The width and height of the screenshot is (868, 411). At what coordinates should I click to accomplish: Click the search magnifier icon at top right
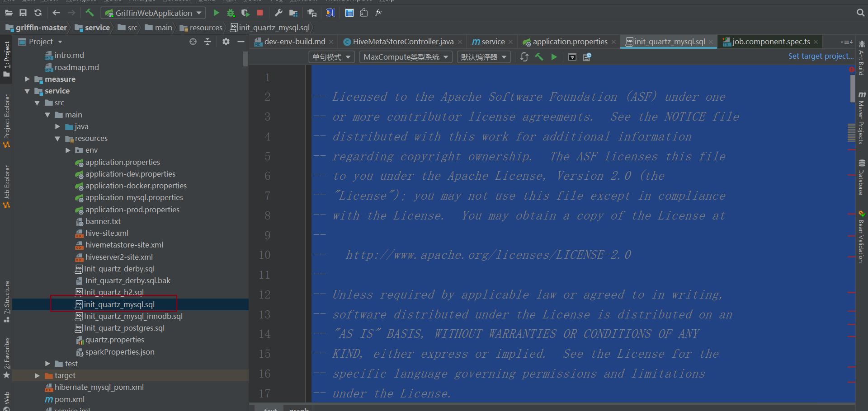click(x=860, y=13)
